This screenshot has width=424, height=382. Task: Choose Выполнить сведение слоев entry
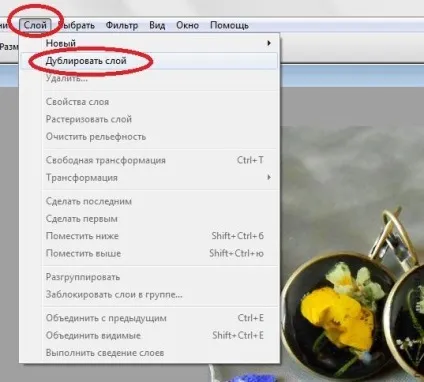pyautogui.click(x=149, y=353)
